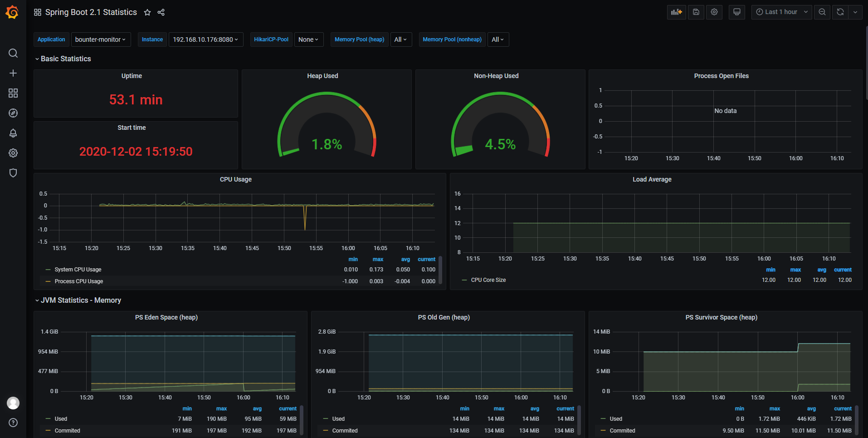Click the Toggle used series color swatch in PS Eden Space
Image resolution: width=868 pixels, height=438 pixels.
[48, 419]
